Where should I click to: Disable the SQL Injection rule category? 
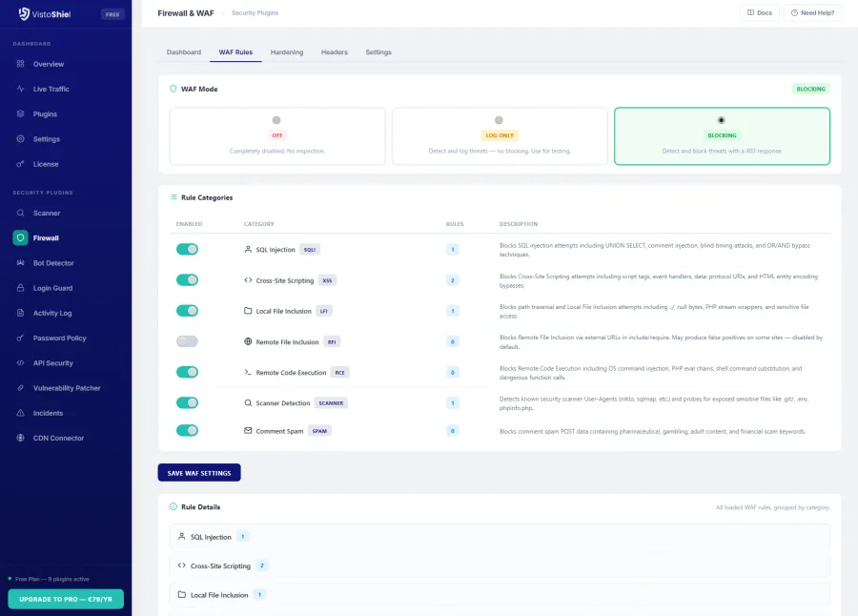pos(188,248)
